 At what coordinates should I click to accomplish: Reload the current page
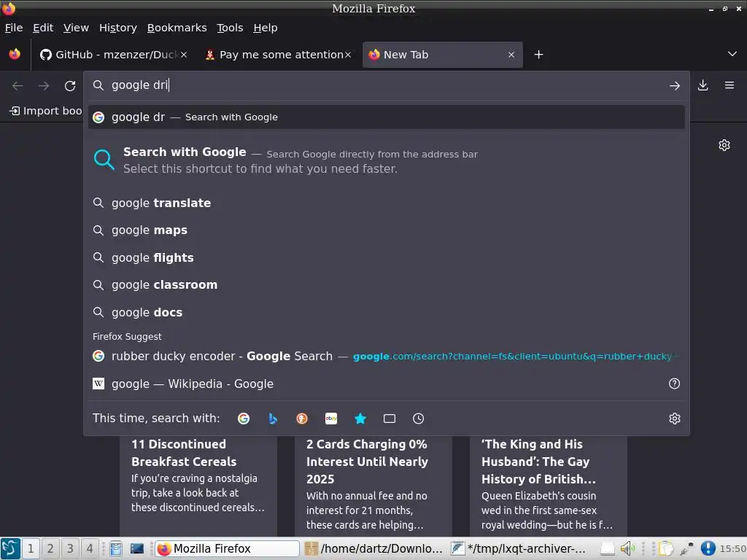pos(70,86)
